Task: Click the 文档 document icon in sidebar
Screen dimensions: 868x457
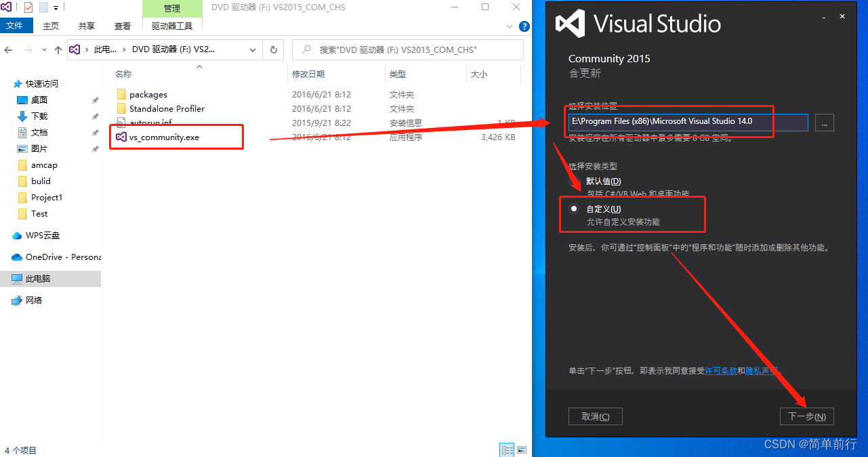Action: [22, 133]
